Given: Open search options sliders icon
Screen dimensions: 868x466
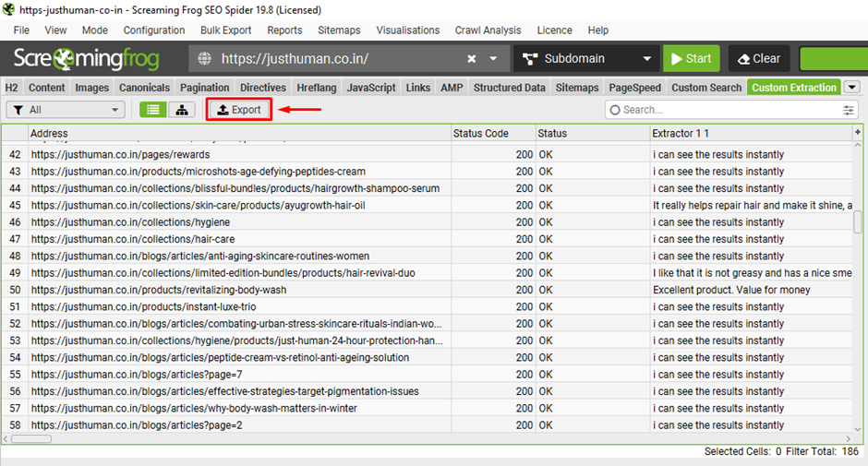Looking at the screenshot, I should click(848, 110).
